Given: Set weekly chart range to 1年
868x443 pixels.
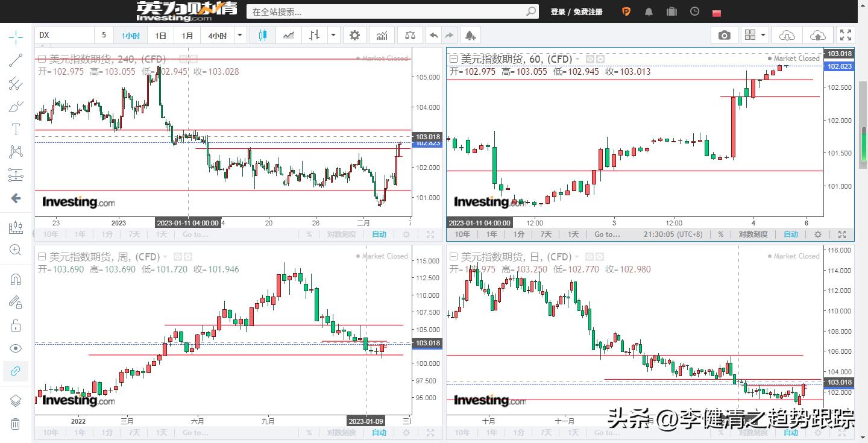Looking at the screenshot, I should pyautogui.click(x=80, y=433).
